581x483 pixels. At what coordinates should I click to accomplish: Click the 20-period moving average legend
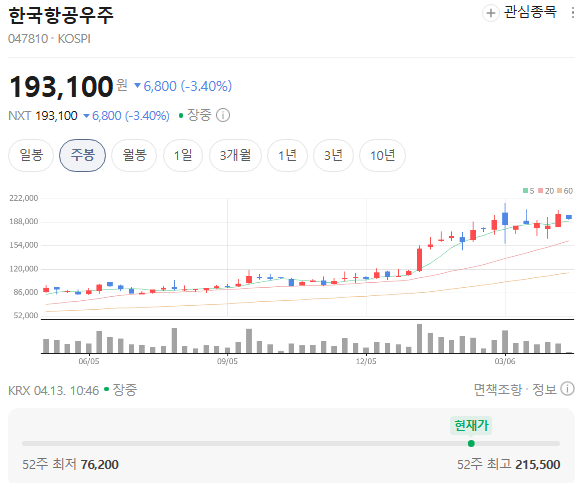pos(546,191)
